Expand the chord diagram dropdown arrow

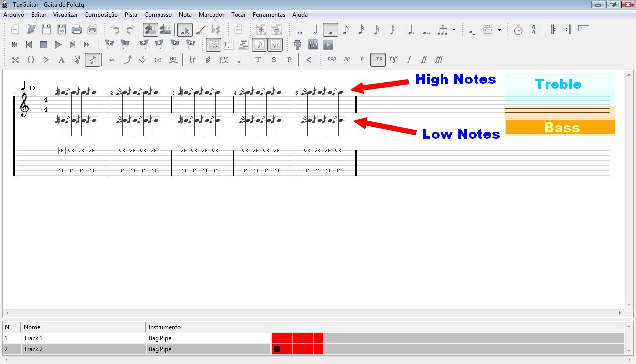499,30
